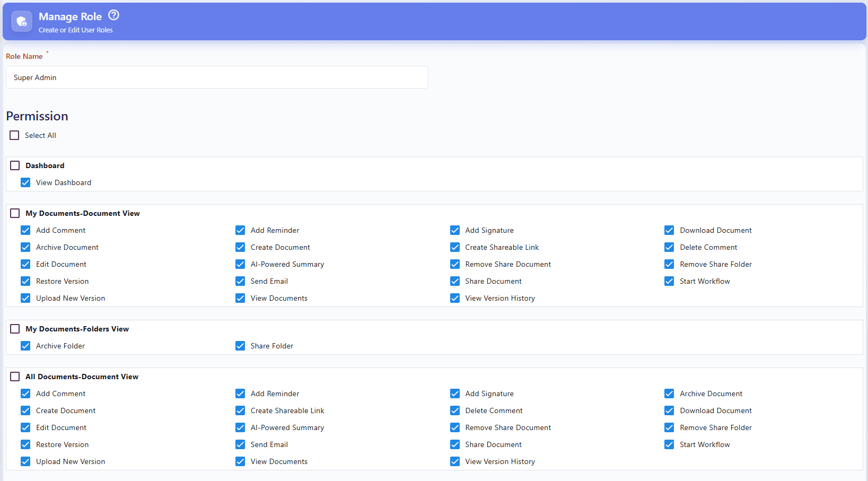Toggle My Documents Upload New Version checkbox
This screenshot has height=481, width=868.
25,298
